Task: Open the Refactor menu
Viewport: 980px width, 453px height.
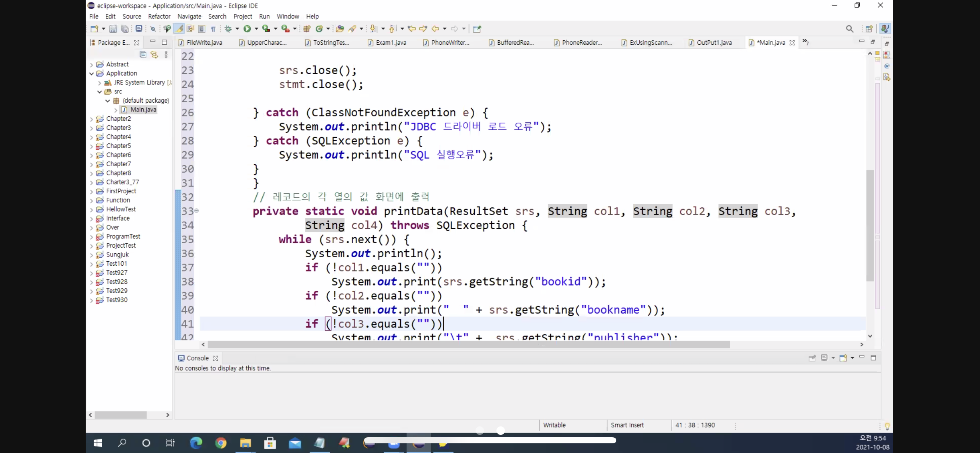Action: (159, 17)
